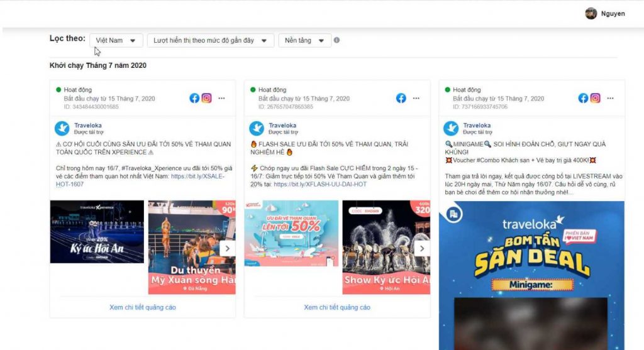Click 'Xem chi tiết quảng cáo' under the FLASH SALE ad
Image resolution: width=644 pixels, height=350 pixels.
tap(337, 307)
